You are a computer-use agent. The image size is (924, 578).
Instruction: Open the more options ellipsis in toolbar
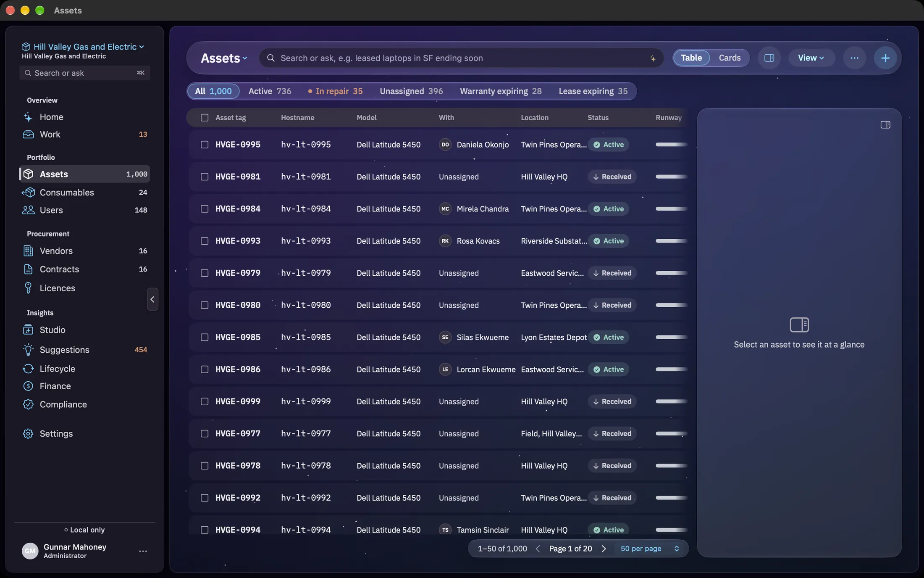click(854, 58)
